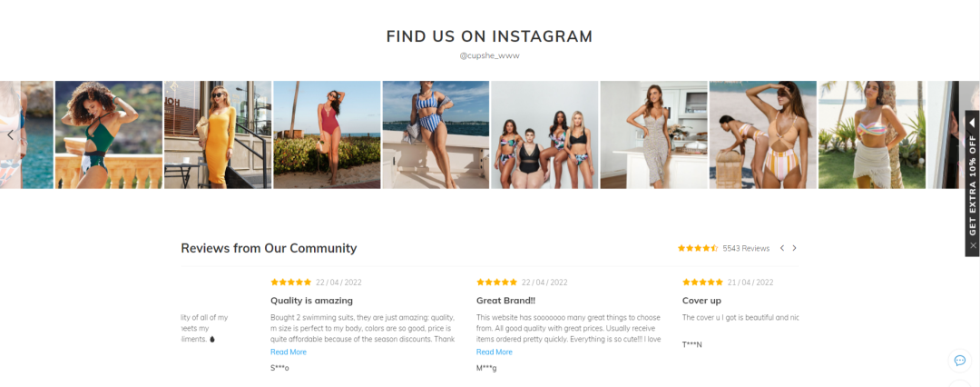Open rainbow bikini top Instagram photo
The image size is (980, 387).
872,134
